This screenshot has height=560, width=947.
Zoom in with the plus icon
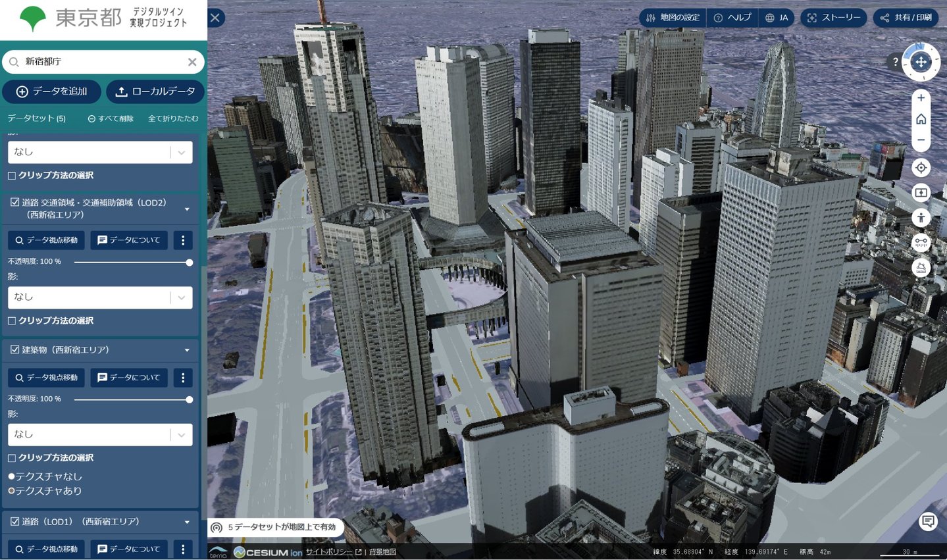coord(921,98)
